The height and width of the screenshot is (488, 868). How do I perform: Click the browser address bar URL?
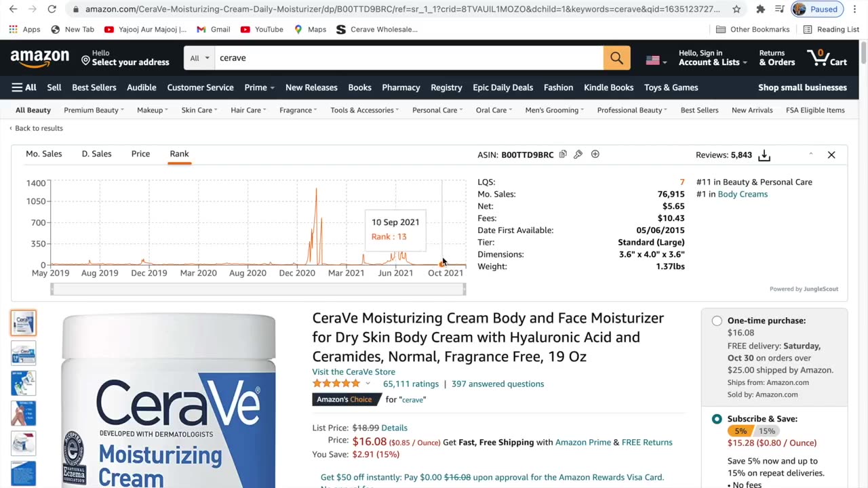coord(403,9)
